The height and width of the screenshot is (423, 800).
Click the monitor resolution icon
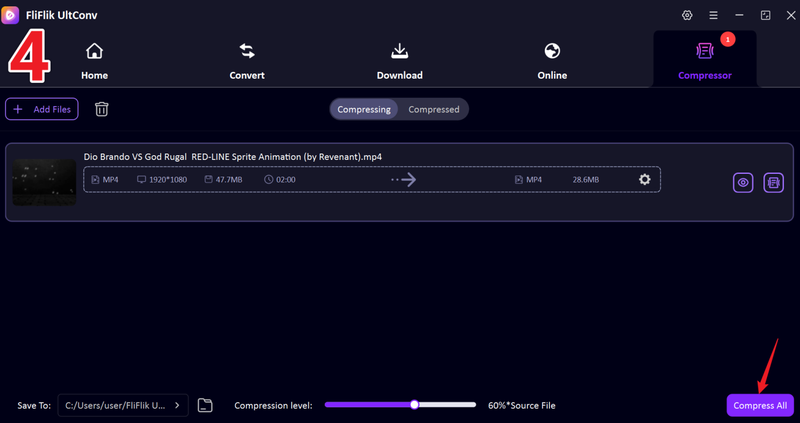tap(141, 180)
